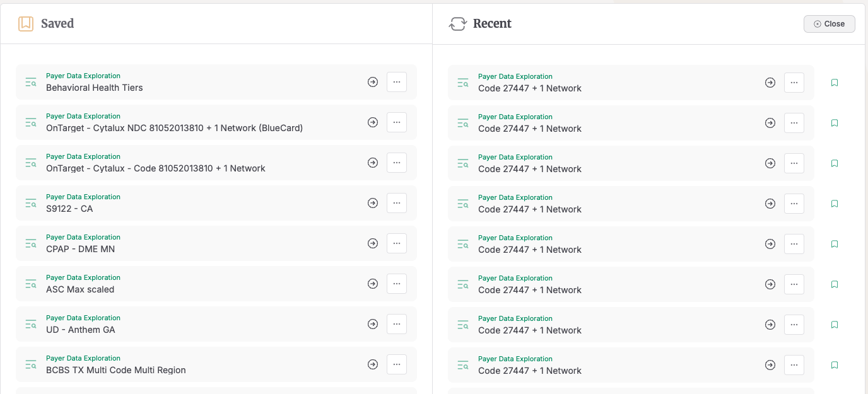This screenshot has height=394, width=868.
Task: Click the query icon beside Behavioral Health Tiers
Action: (31, 82)
